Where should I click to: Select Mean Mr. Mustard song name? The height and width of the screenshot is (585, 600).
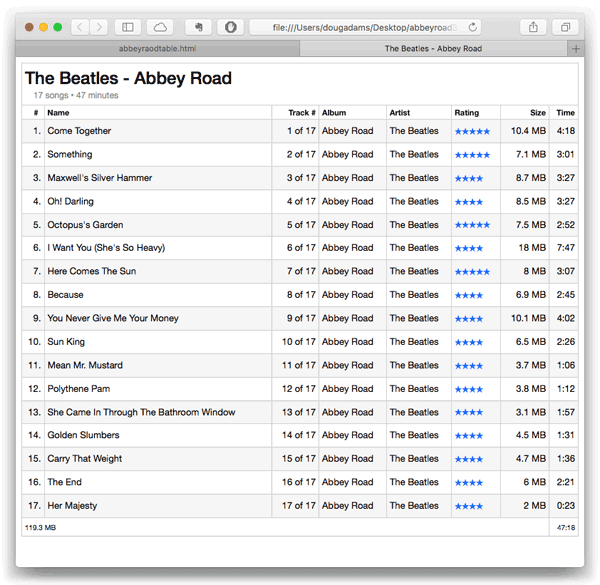85,365
